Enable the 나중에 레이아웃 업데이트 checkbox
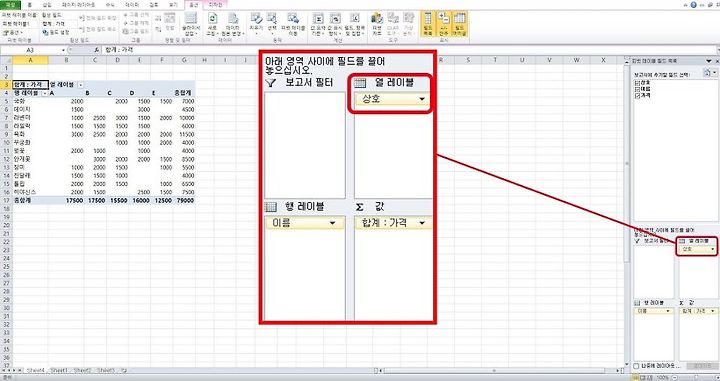720x381 pixels. [636, 366]
